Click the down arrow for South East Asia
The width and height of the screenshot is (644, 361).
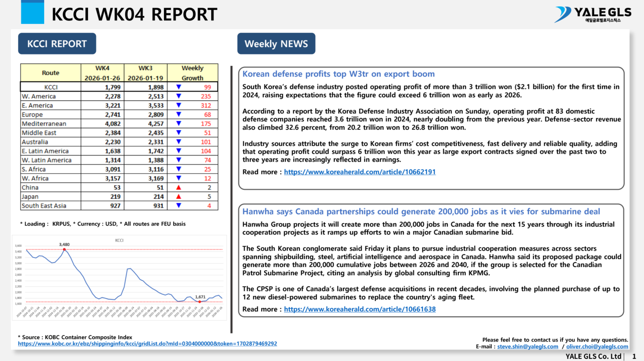click(179, 206)
